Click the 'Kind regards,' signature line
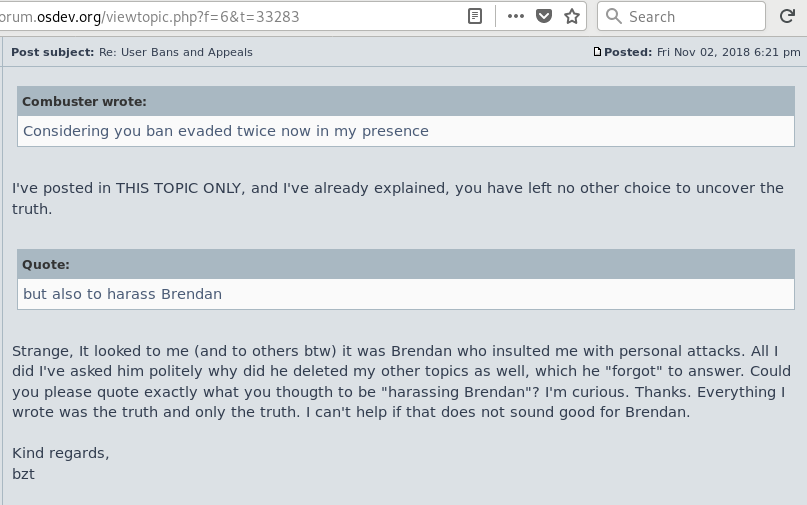 pos(61,453)
